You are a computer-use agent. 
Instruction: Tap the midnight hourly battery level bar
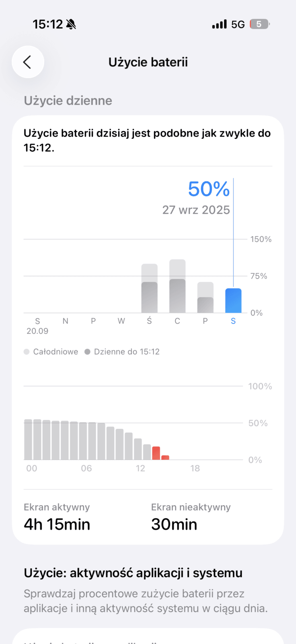pos(28,440)
